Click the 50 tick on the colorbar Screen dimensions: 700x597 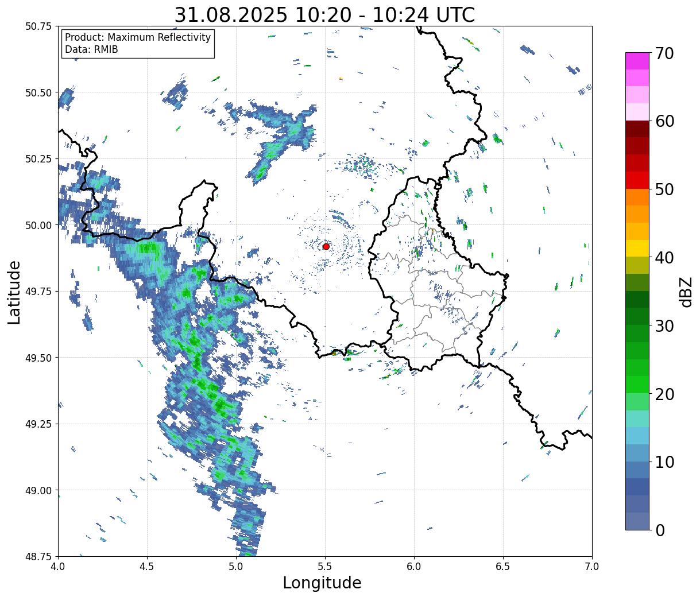[x=664, y=189]
